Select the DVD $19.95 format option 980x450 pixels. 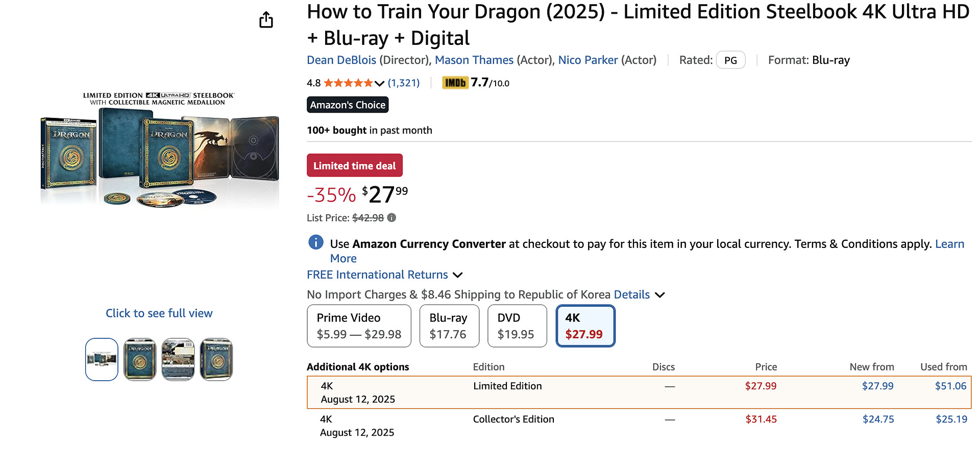[x=517, y=326]
